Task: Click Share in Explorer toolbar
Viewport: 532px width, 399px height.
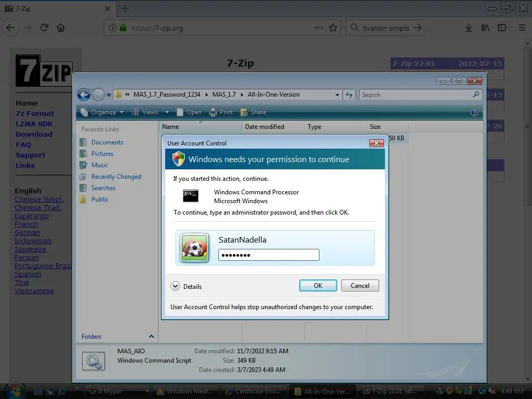Action: tap(254, 112)
